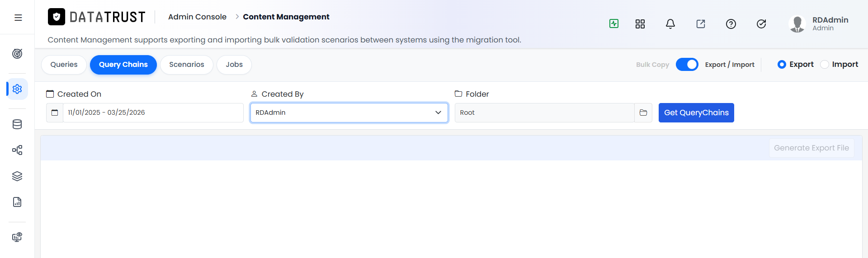Image resolution: width=868 pixels, height=258 pixels.
Task: Open notifications bell
Action: (670, 24)
